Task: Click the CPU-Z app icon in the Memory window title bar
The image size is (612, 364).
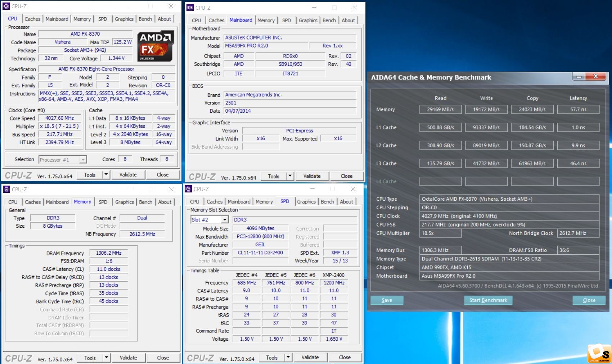Action: click(x=6, y=189)
